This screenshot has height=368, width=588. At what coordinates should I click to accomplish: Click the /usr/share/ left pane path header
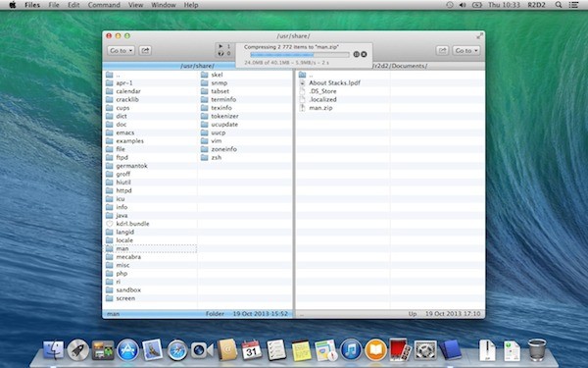point(197,66)
